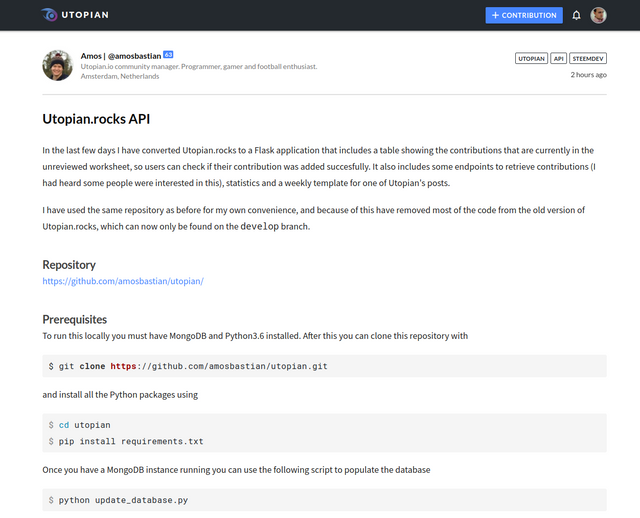640x518 pixels.
Task: Click the Prerequisites section heading
Action: pos(74,320)
